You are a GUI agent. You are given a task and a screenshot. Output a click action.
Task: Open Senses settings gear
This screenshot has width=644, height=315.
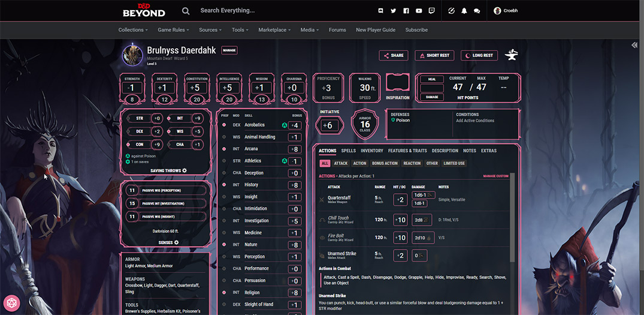[x=177, y=242]
